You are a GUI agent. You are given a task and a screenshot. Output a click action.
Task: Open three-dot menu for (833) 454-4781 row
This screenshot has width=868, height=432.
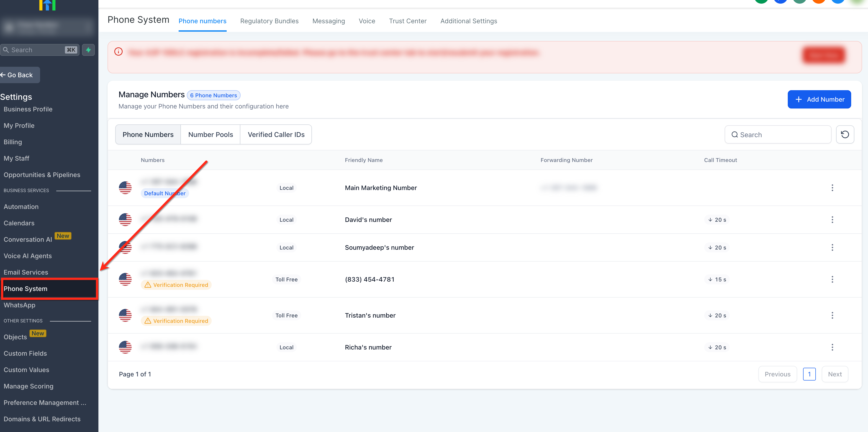point(832,279)
